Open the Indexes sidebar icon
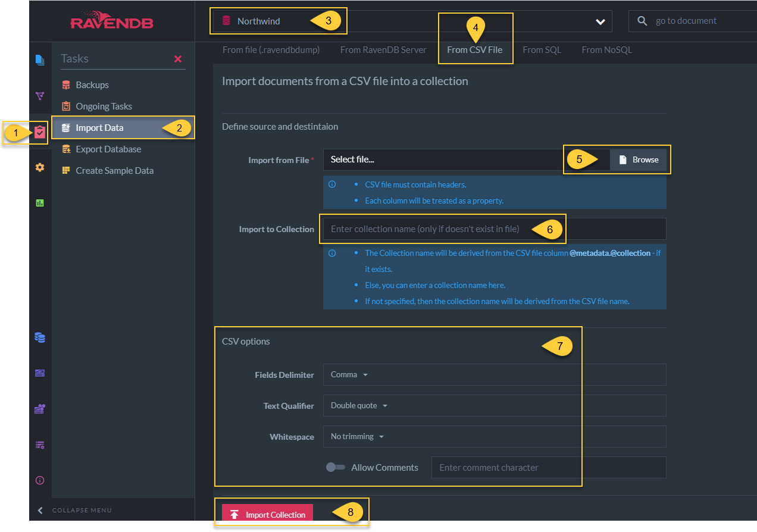 point(40,96)
